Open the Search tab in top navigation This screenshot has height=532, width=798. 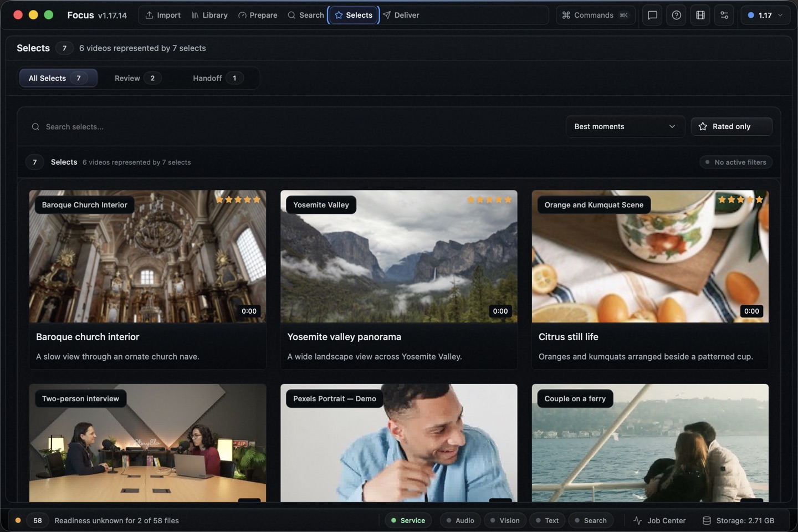tap(305, 15)
